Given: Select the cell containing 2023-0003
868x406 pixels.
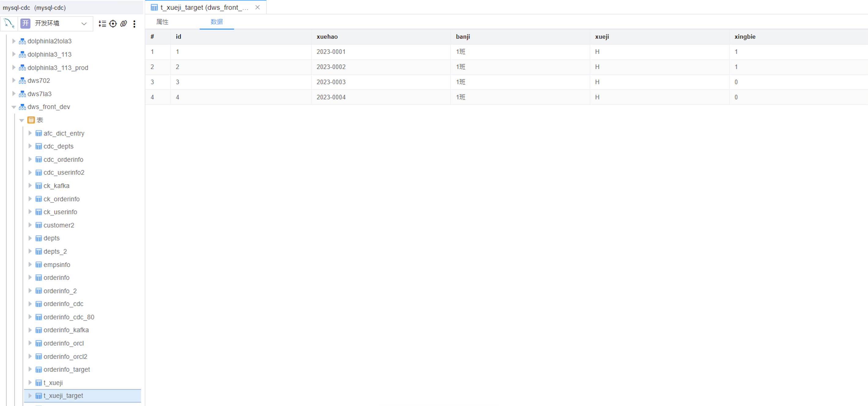Looking at the screenshot, I should tap(331, 82).
